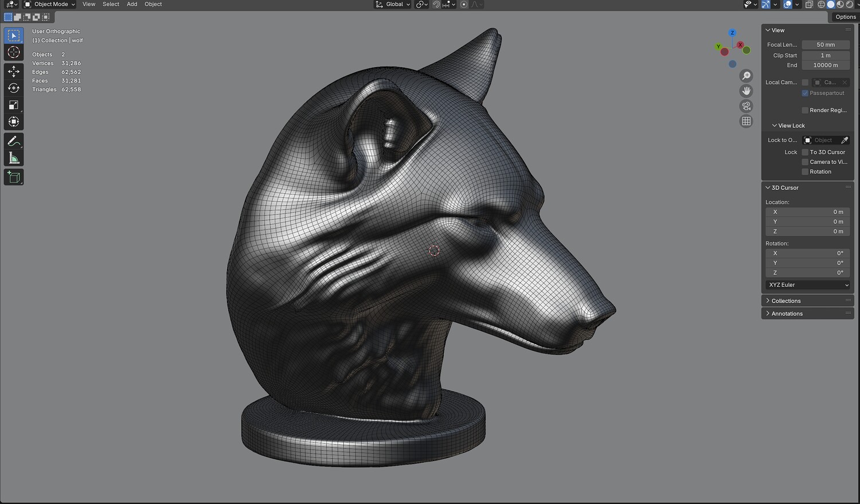Click the green Y axis gizmo
860x504 pixels.
click(x=718, y=46)
